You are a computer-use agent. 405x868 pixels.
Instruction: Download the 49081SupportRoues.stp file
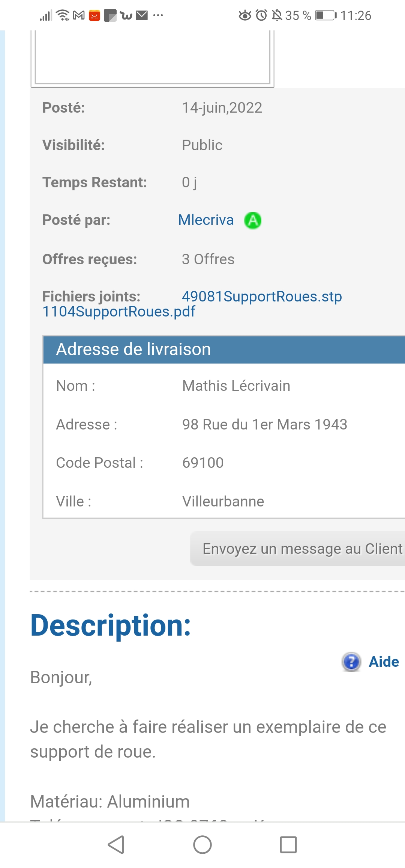point(262,297)
